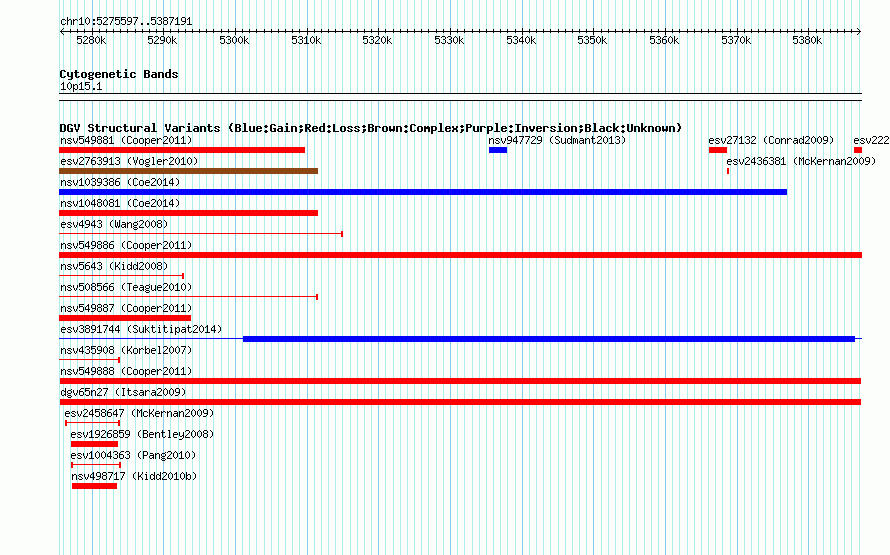Open esv2763913 (Vogler2010) label

tap(129, 161)
